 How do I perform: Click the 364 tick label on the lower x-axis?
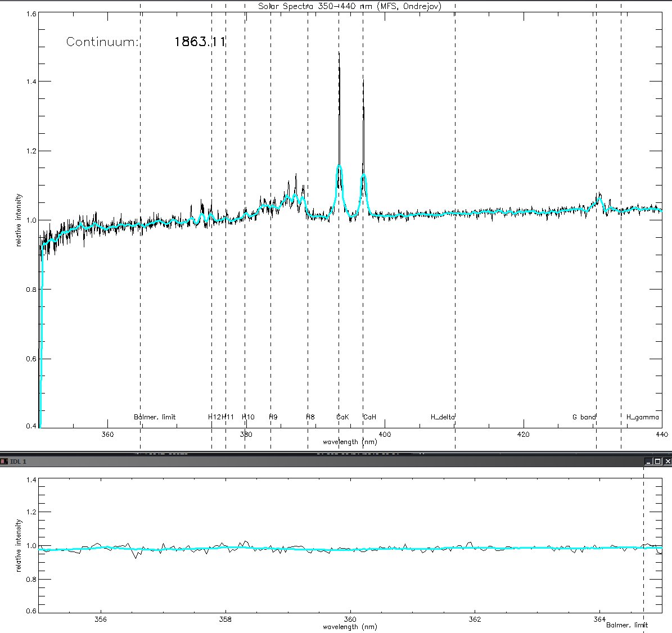click(599, 620)
